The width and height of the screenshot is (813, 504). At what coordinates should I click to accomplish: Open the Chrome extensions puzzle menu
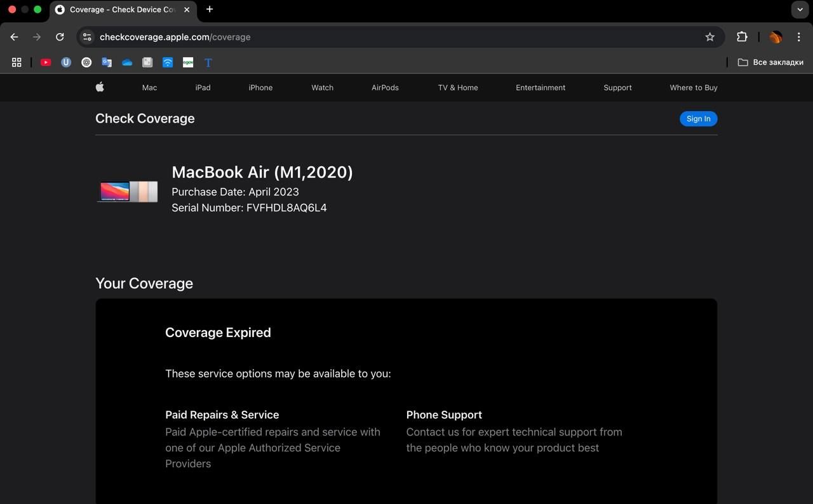coord(742,37)
